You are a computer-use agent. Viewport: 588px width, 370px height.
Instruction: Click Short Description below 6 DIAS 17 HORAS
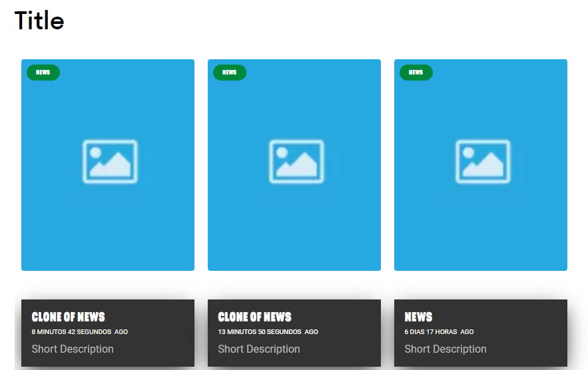(445, 349)
